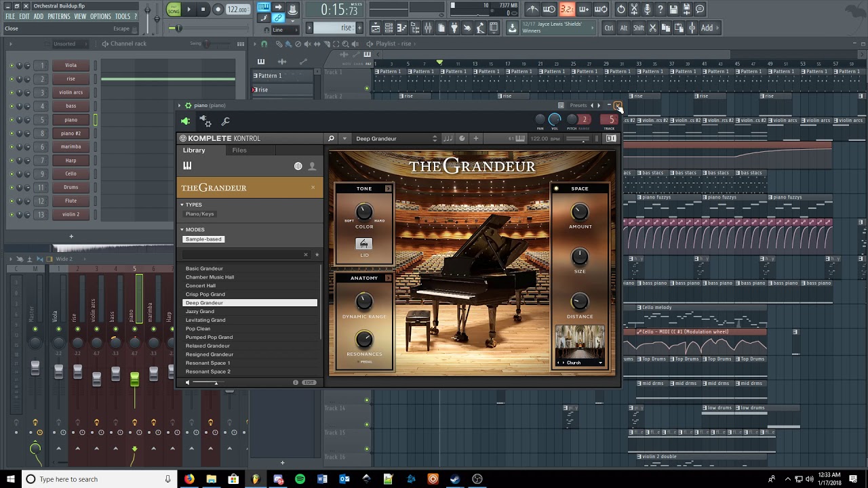
Task: Step presets using Deep Grandeur up/down arrows
Action: click(435, 139)
